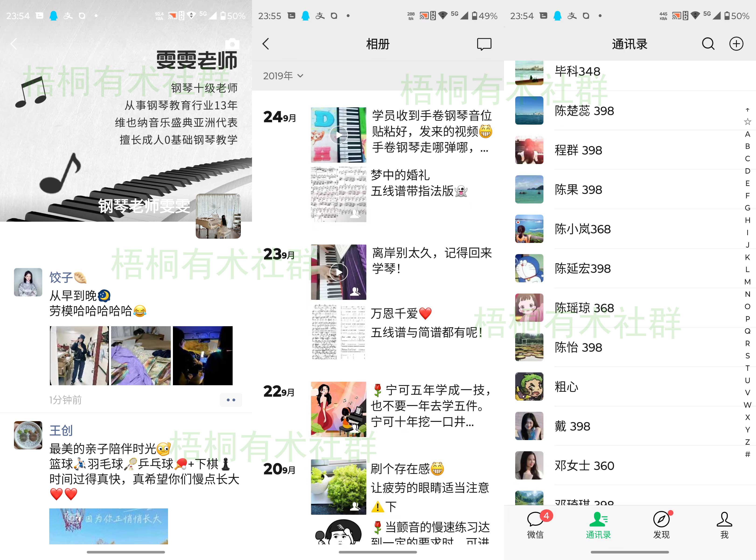Play the piano video from 23 September
Image resolution: width=756 pixels, height=560 pixels.
pyautogui.click(x=338, y=272)
